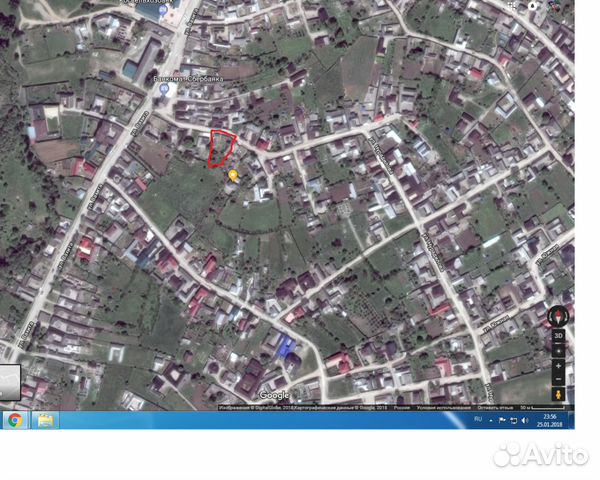Select the yellow place marker pin
Viewport: 600px width, 480px height.
click(234, 175)
